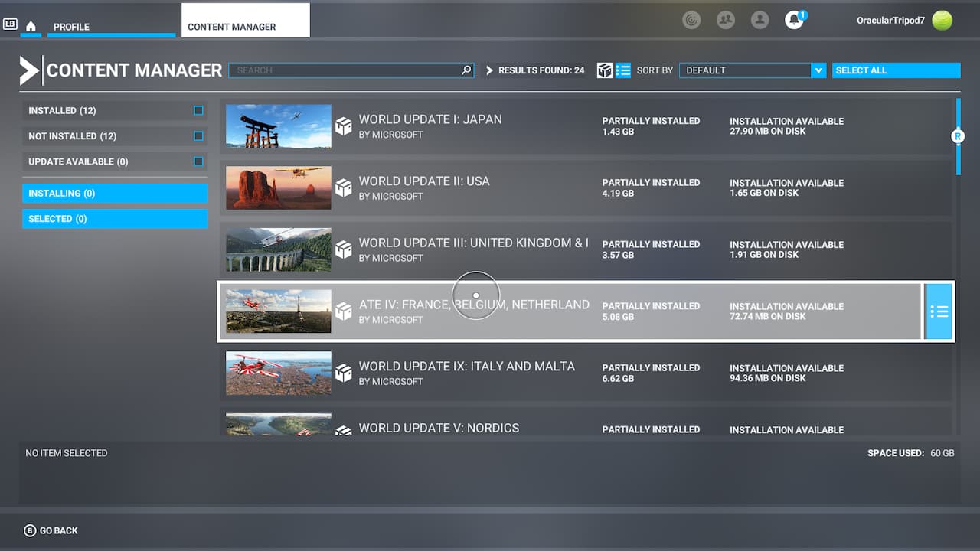
Task: Switch to list view icon
Action: [623, 70]
